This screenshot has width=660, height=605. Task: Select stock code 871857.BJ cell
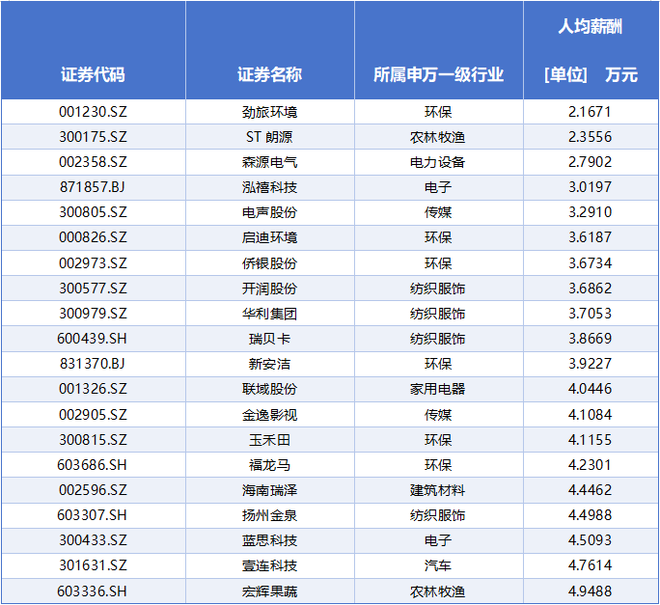click(93, 187)
